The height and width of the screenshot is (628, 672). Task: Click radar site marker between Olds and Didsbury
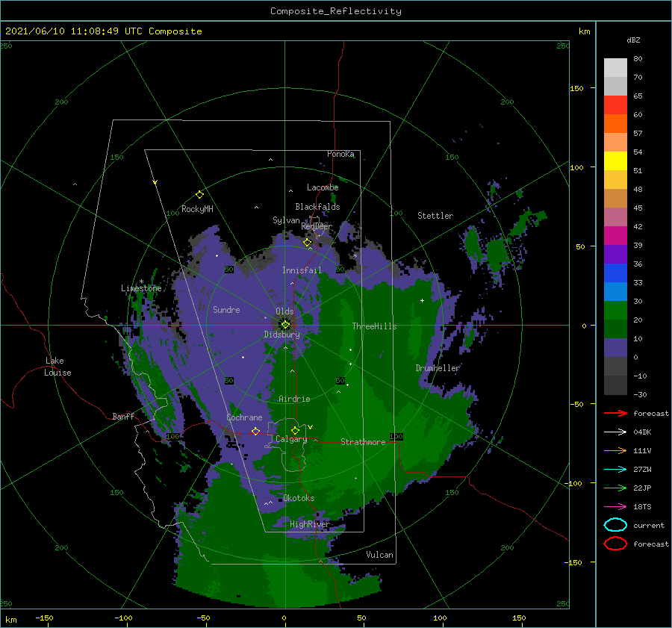285,325
